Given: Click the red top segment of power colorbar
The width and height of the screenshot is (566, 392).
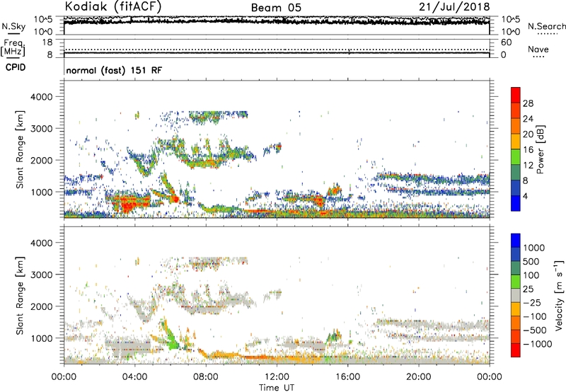Looking at the screenshot, I should (516, 96).
